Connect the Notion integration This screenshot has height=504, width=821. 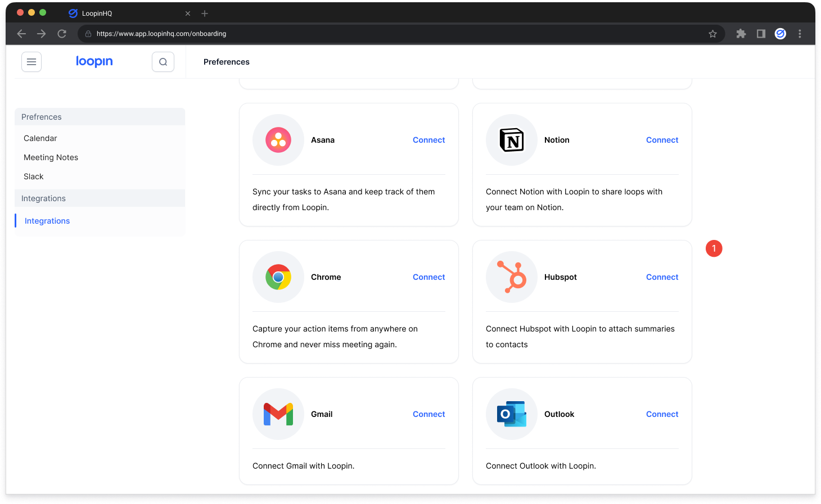pos(662,140)
